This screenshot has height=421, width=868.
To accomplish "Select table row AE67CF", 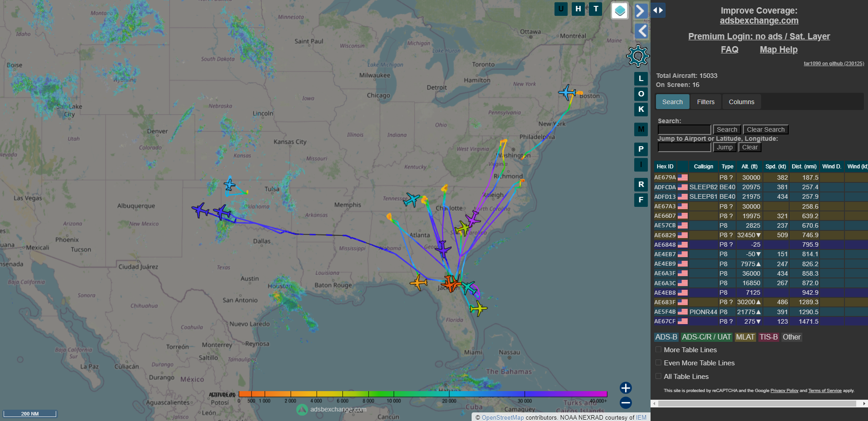I will [760, 321].
